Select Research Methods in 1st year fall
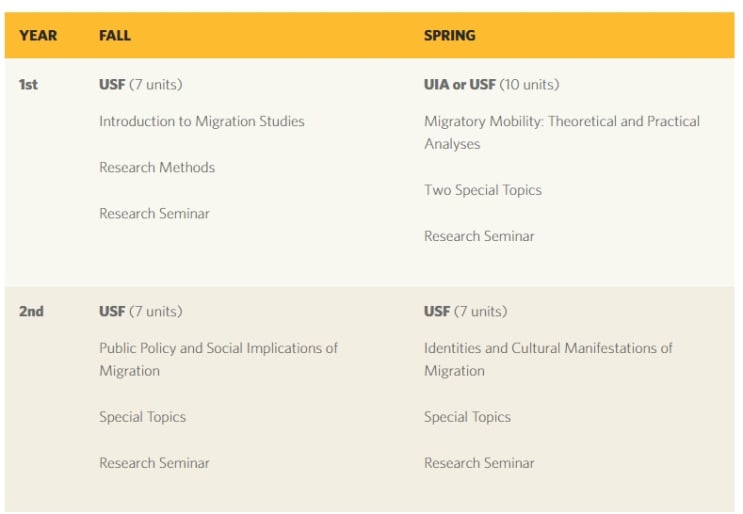Screen dimensions: 743x514 tap(157, 167)
